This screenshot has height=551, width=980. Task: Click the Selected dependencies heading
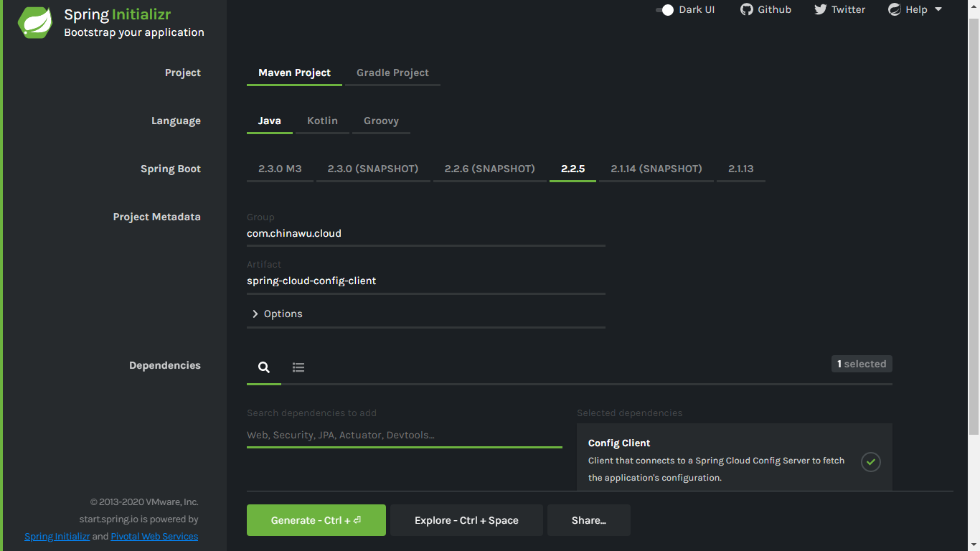click(630, 413)
